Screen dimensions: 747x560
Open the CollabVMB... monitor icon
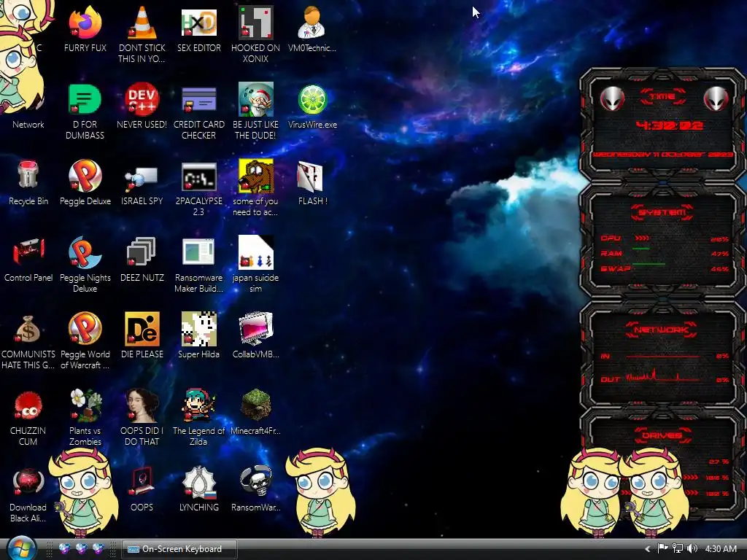point(256,329)
